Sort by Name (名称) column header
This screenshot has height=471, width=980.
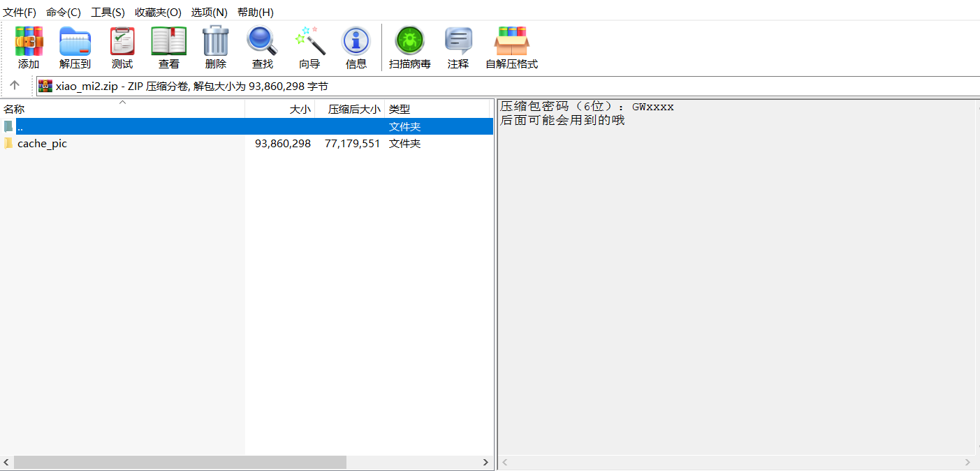pyautogui.click(x=14, y=110)
